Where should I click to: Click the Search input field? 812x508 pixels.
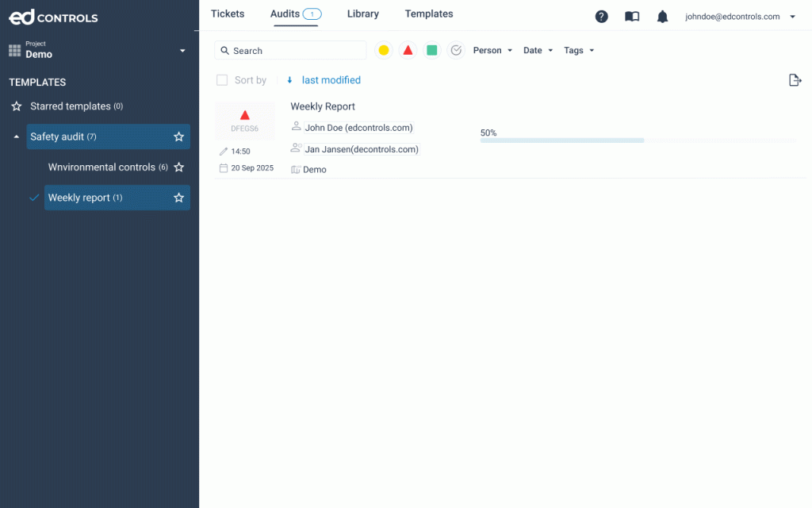[295, 51]
